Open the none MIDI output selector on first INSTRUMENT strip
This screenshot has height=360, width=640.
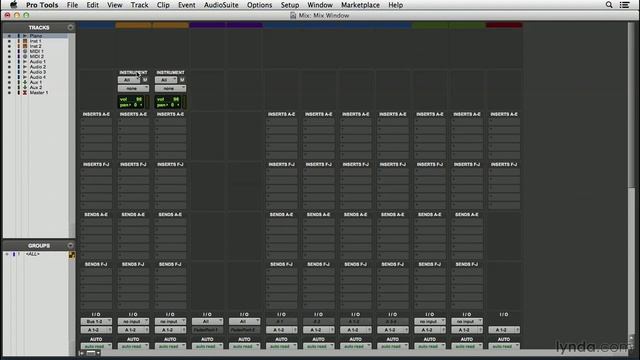tap(133, 88)
